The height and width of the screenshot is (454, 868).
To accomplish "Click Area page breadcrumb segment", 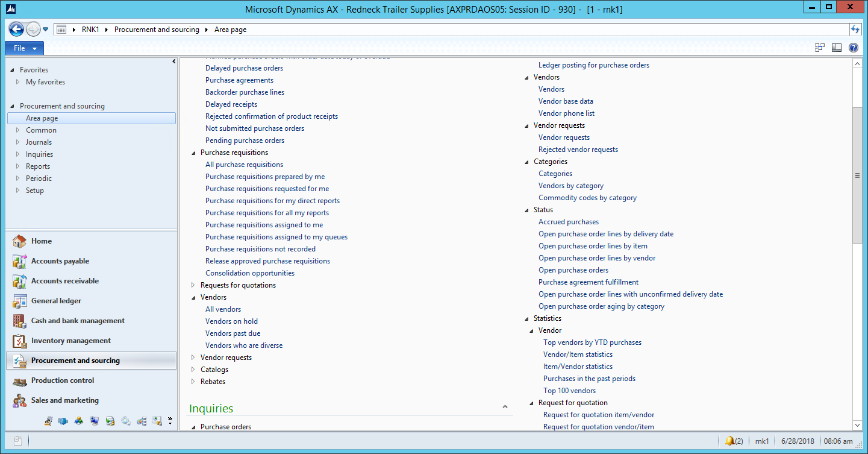I will [x=230, y=30].
